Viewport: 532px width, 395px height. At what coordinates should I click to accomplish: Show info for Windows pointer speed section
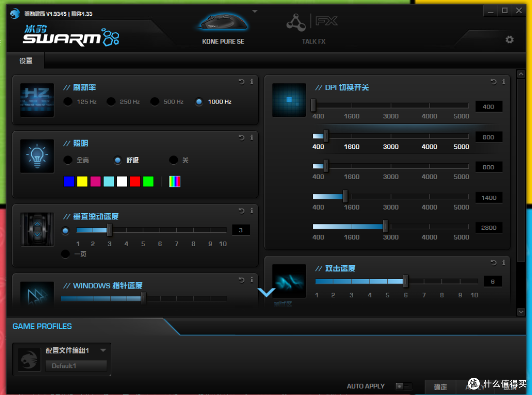pos(251,280)
